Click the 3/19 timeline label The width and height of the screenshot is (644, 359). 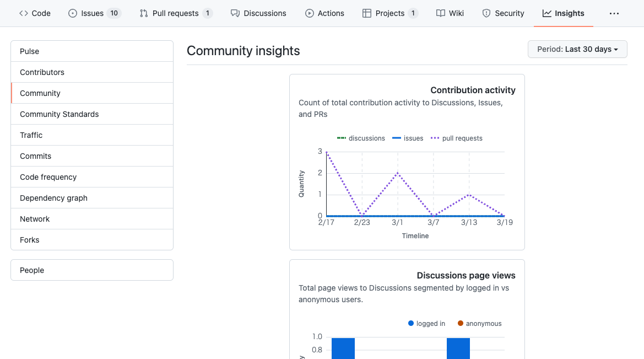click(505, 222)
